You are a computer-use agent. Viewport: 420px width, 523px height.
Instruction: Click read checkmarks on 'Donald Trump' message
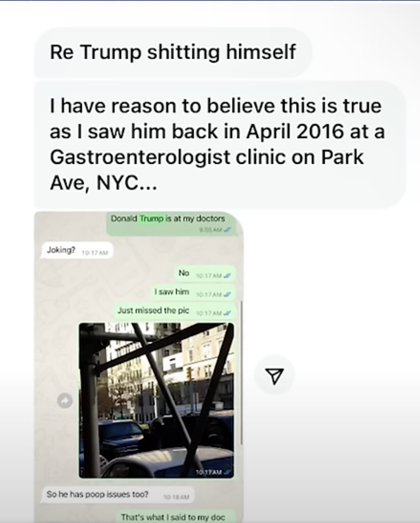tap(227, 230)
